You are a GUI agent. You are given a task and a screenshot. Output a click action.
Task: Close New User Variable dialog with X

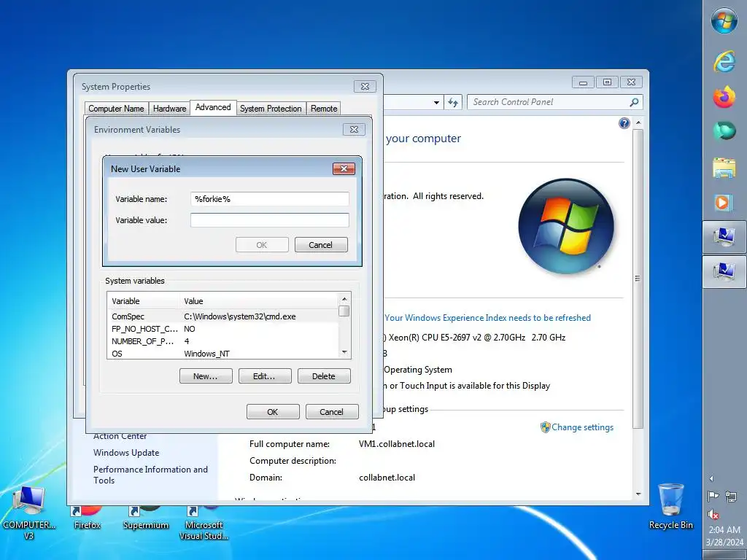pos(344,168)
